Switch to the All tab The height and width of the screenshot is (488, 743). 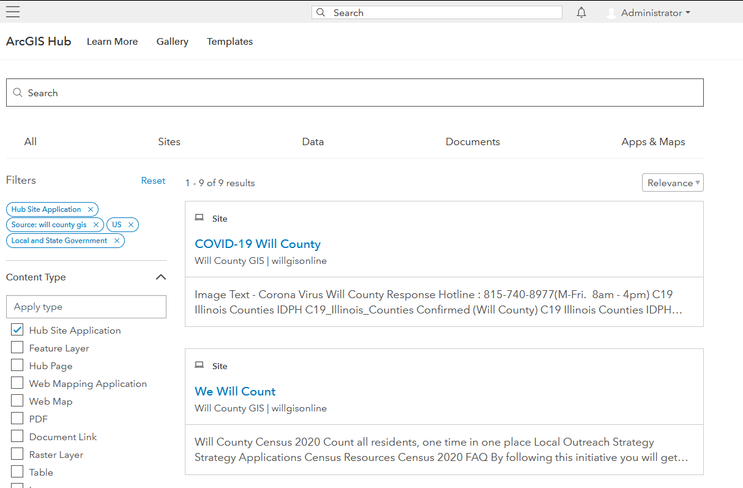tap(30, 142)
